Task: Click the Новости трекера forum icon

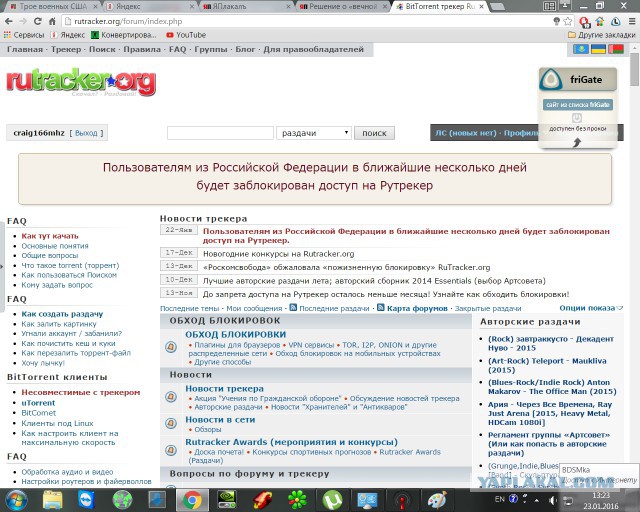Action: coord(171,396)
